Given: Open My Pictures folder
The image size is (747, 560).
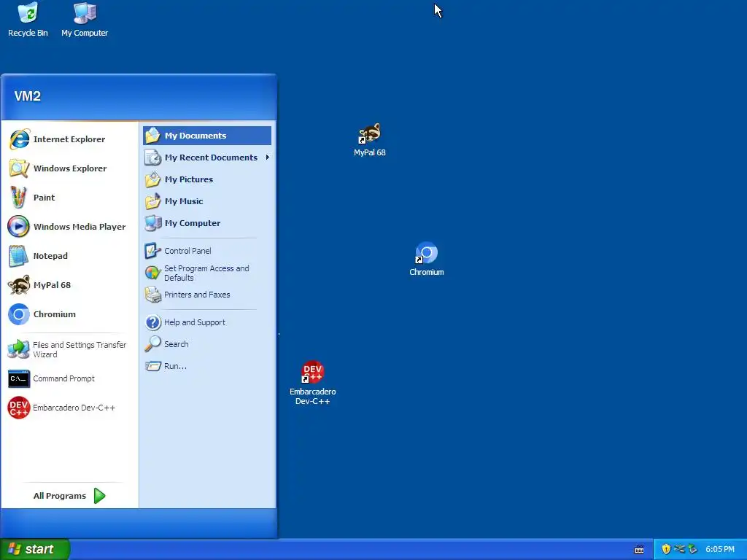Looking at the screenshot, I should pos(207,179).
